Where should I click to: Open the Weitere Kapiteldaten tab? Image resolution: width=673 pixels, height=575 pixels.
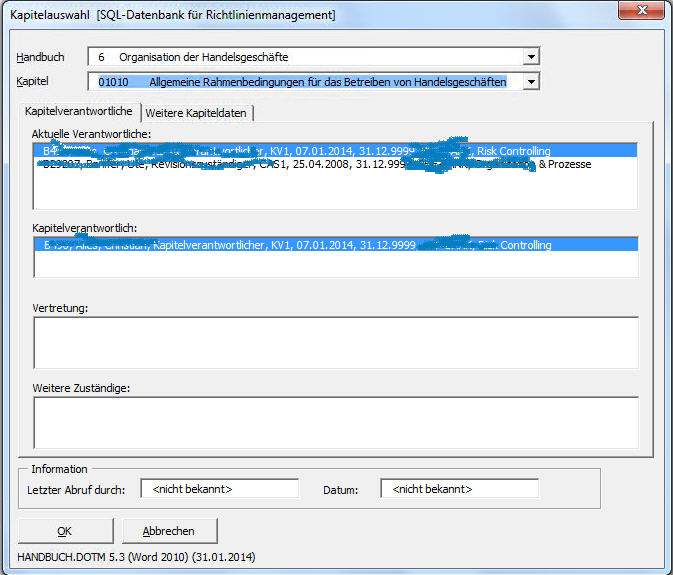pos(195,113)
